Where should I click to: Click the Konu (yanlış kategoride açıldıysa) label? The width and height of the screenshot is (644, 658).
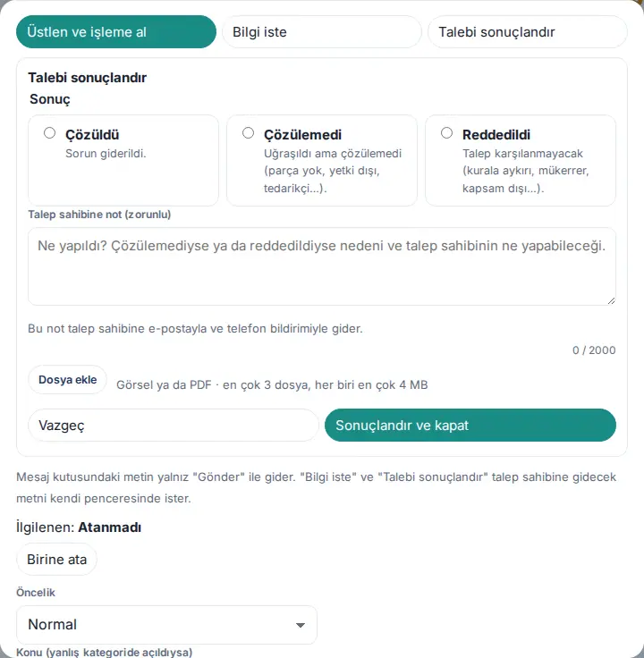pyautogui.click(x=104, y=652)
